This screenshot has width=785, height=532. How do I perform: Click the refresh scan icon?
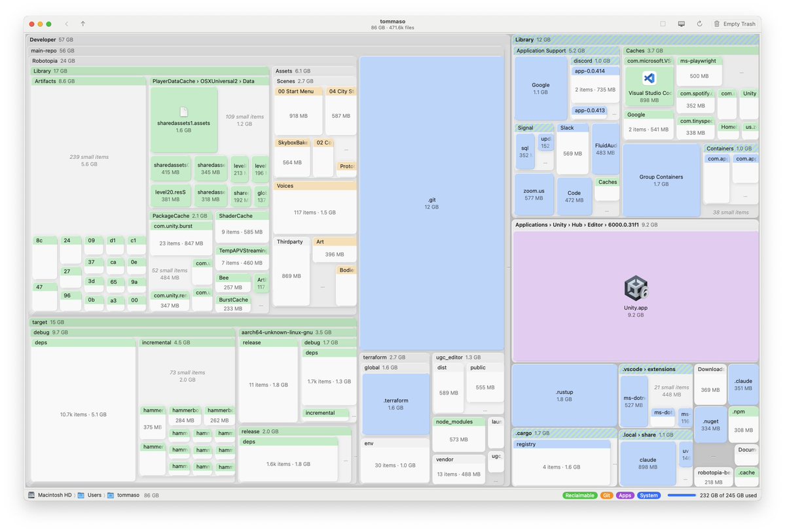699,24
